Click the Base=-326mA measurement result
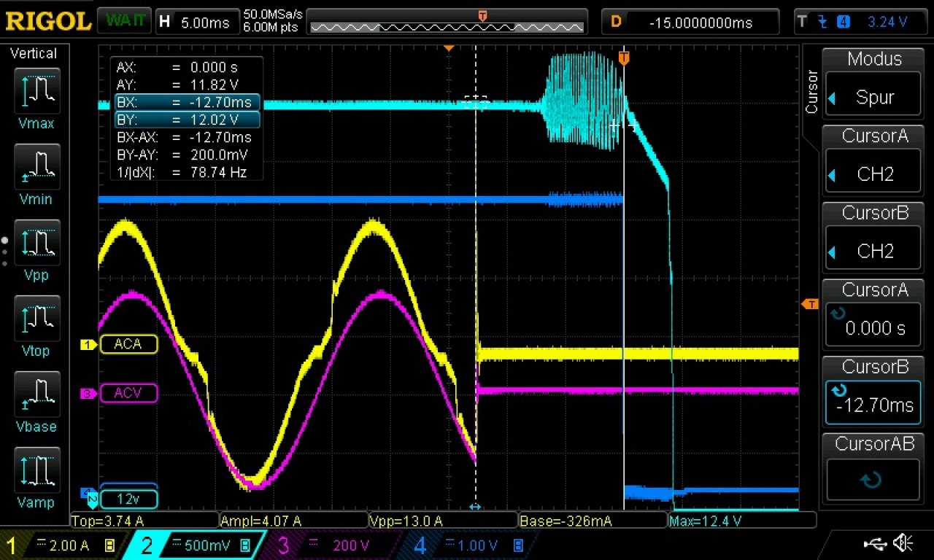934x560 pixels. coord(592,521)
